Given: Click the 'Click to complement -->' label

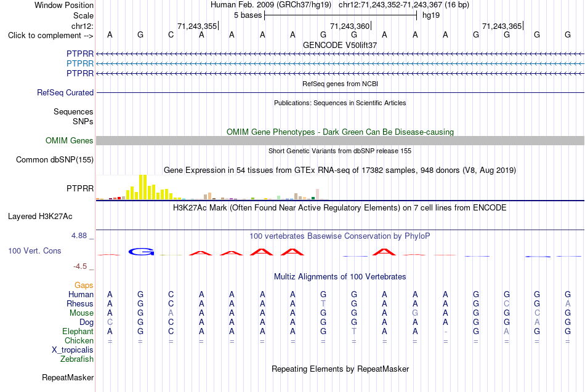Looking at the screenshot, I should 50,36.
